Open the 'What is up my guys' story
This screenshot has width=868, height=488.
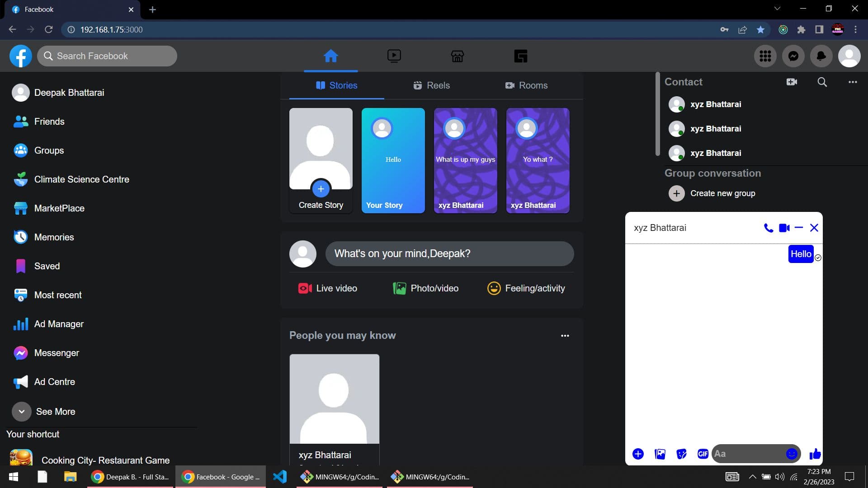pyautogui.click(x=466, y=160)
